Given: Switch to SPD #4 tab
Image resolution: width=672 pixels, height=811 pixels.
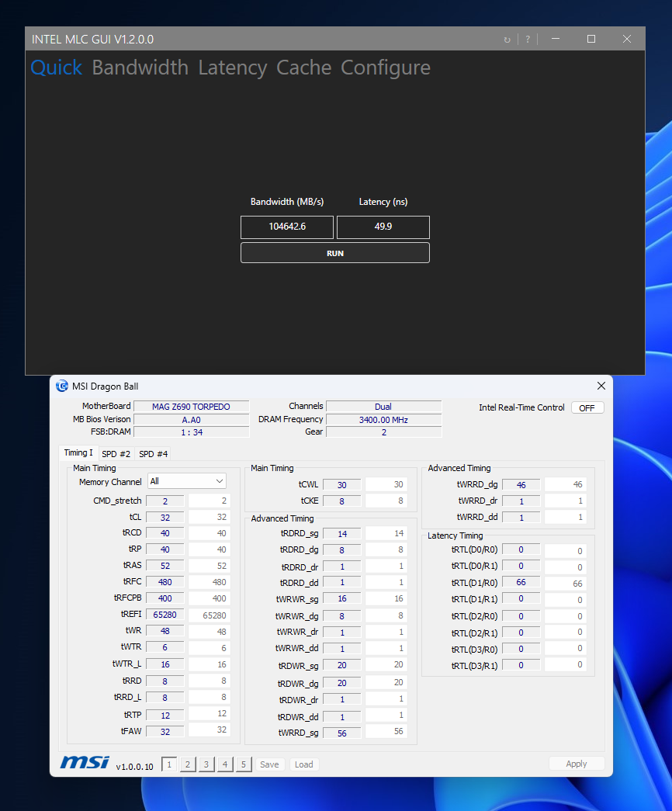Looking at the screenshot, I should pyautogui.click(x=153, y=453).
